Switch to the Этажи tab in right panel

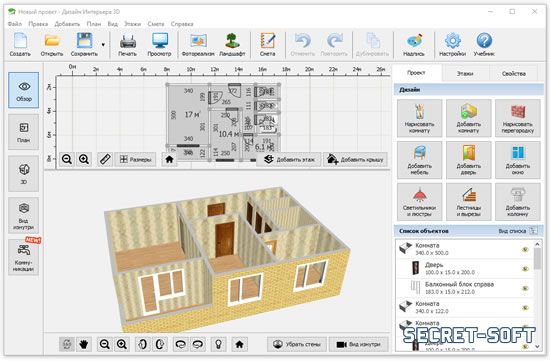465,74
